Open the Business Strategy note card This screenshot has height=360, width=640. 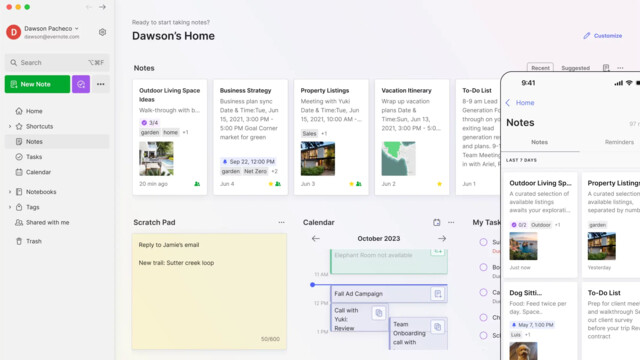coord(250,137)
